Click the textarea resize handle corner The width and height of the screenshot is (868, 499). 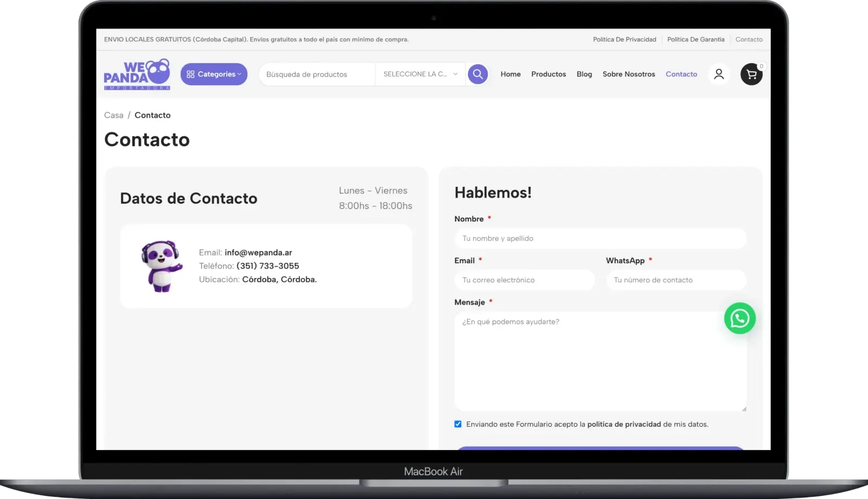pos(744,409)
